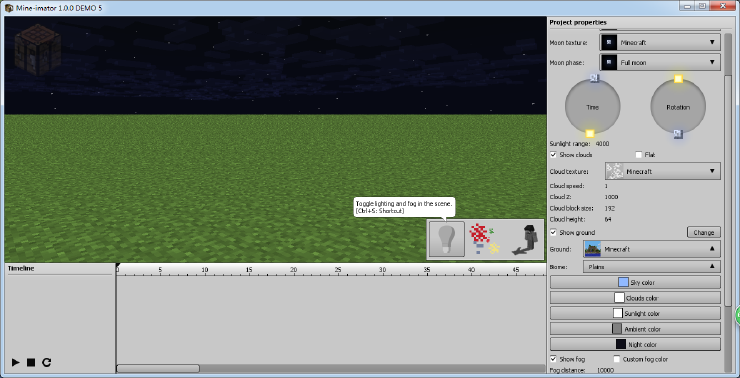The width and height of the screenshot is (740, 378).
Task: Click the Change ground button
Action: coord(704,232)
